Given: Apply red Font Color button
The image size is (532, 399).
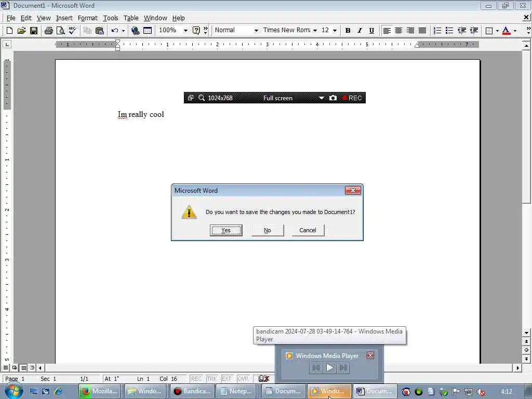Looking at the screenshot, I should [506, 31].
